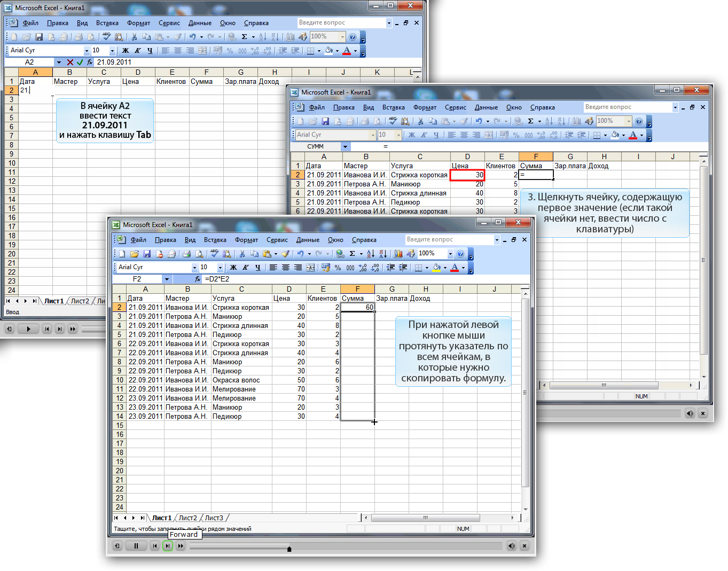The image size is (728, 571).
Task: Open the Файл menu in the front Excel window
Action: tap(138, 240)
